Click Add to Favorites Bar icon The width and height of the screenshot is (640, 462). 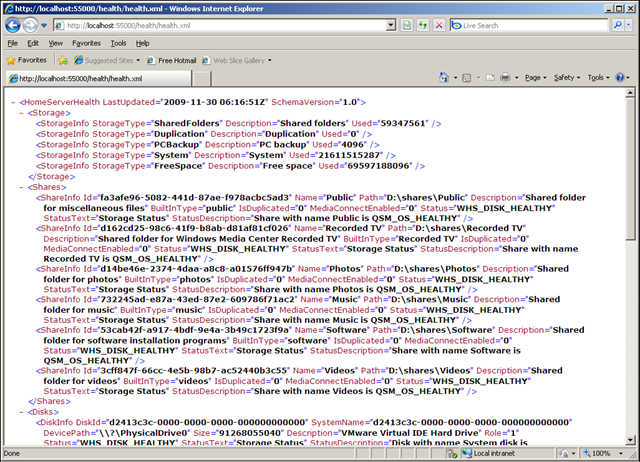click(63, 60)
